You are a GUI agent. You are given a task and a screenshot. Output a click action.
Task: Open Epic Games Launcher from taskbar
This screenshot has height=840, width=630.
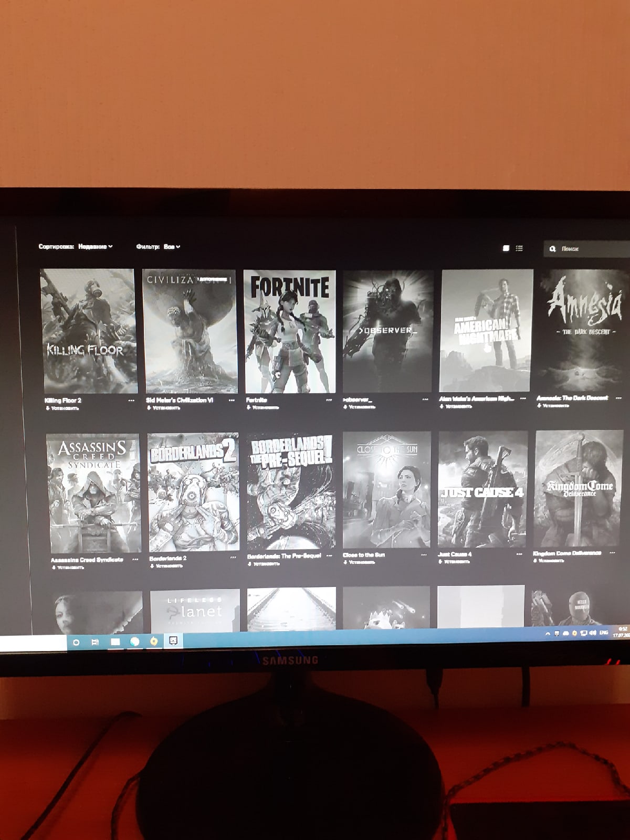tap(173, 641)
